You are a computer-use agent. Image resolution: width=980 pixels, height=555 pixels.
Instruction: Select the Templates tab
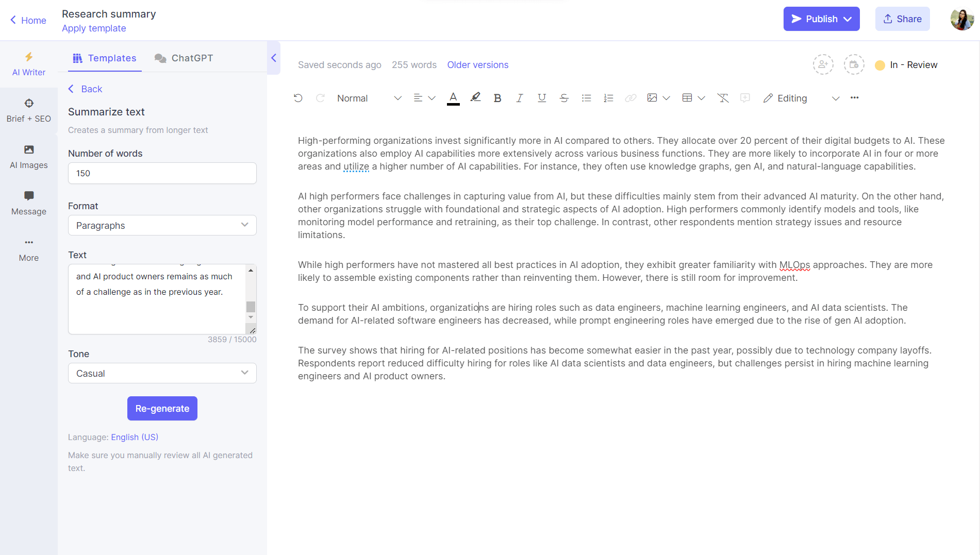pyautogui.click(x=105, y=58)
